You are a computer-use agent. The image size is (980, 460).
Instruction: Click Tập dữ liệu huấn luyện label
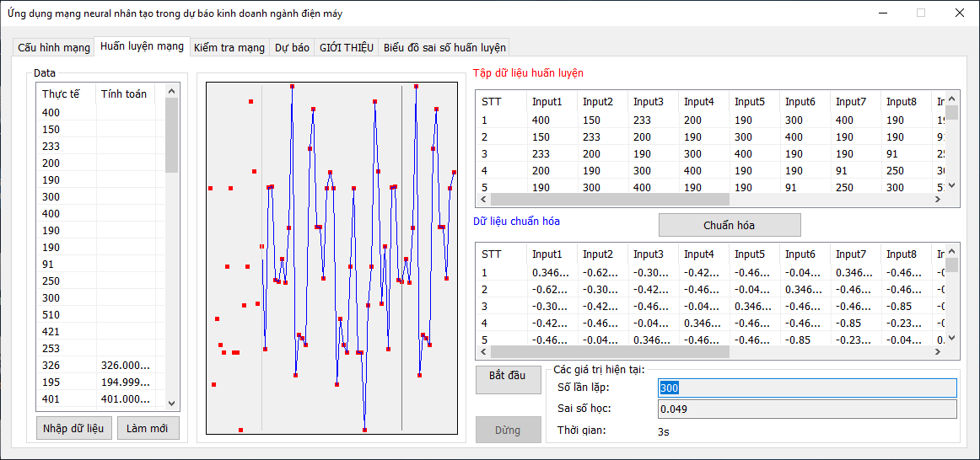pos(528,73)
